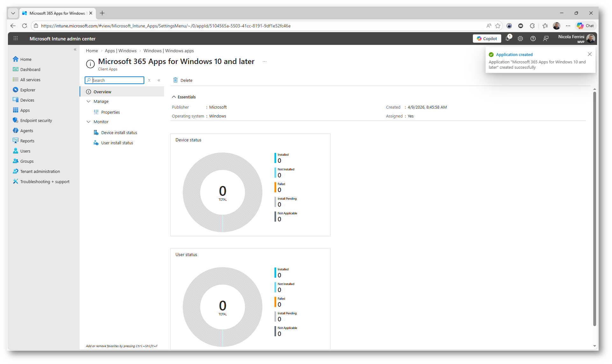Screen dimensions: 612x364
Task: Select the Overview menu item
Action: pos(102,92)
